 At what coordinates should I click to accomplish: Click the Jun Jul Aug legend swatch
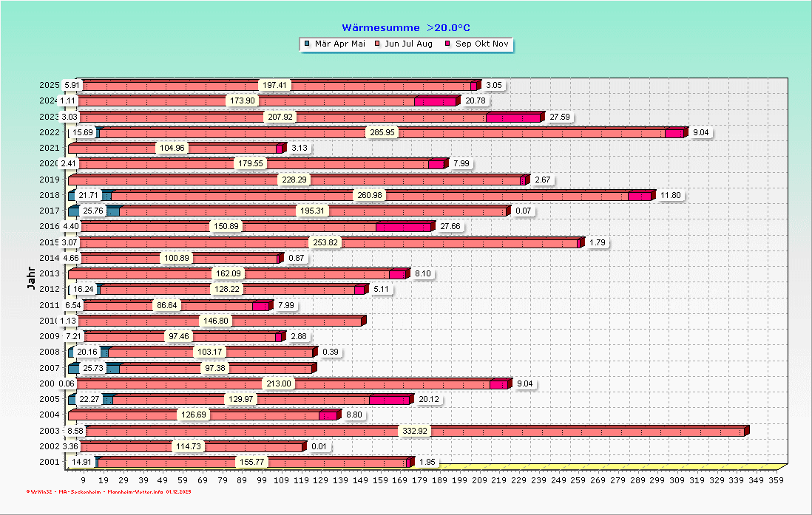pos(378,44)
